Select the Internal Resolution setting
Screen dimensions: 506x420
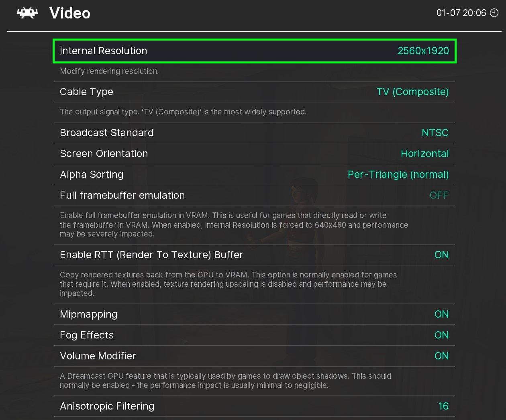click(104, 51)
